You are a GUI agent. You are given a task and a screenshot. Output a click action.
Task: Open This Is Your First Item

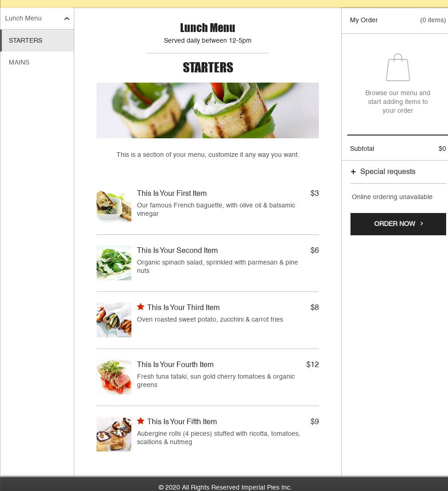[x=172, y=193]
